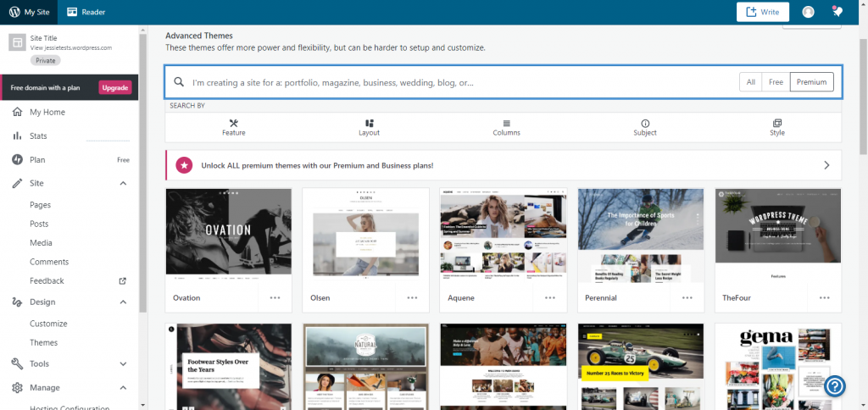Click Unlock ALL premium themes banner text
This screenshot has height=410, width=868.
317,165
